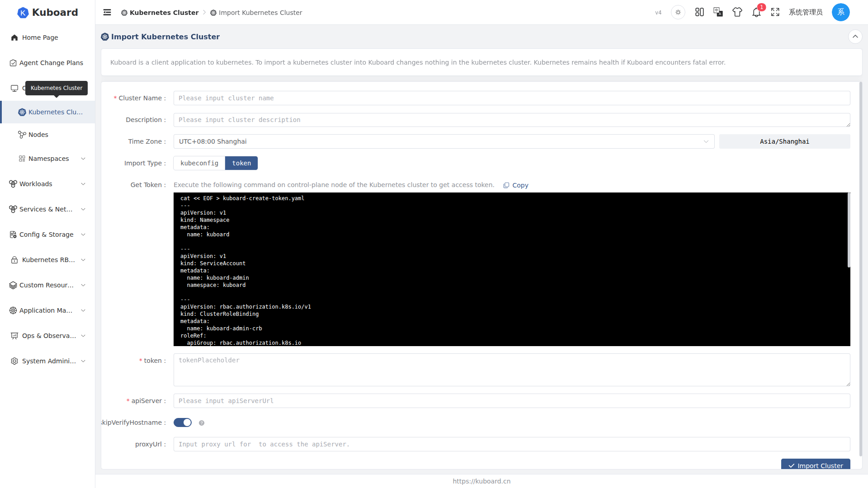Click the Agent Change Plans icon
Image resolution: width=868 pixels, height=488 pixels.
tap(13, 63)
